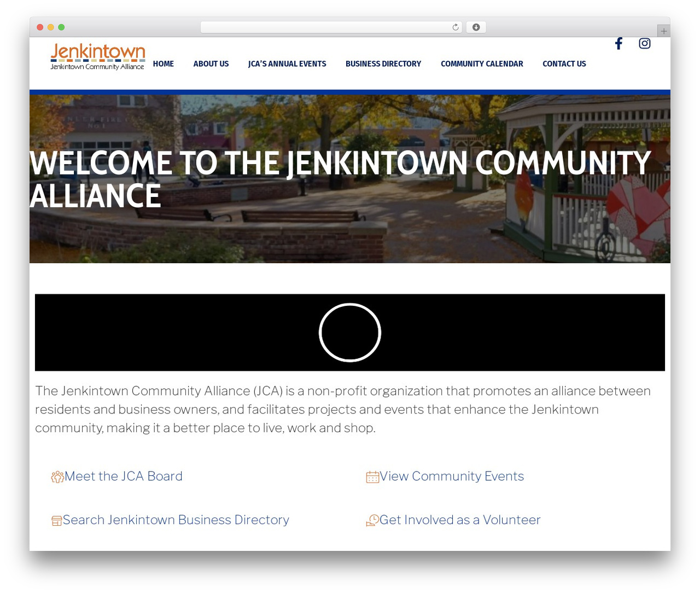Screen dimensions: 700x593
Task: Open the About Us menu
Action: pyautogui.click(x=211, y=64)
